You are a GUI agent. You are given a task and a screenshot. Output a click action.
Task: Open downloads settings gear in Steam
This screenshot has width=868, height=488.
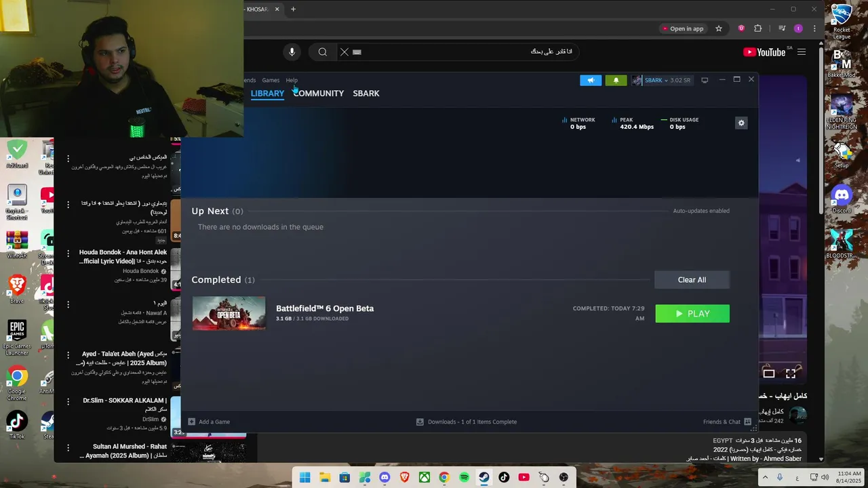coord(741,123)
